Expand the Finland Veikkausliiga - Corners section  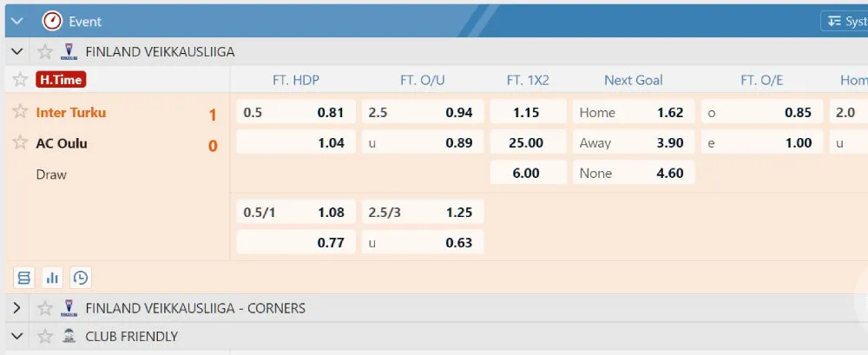[x=16, y=308]
